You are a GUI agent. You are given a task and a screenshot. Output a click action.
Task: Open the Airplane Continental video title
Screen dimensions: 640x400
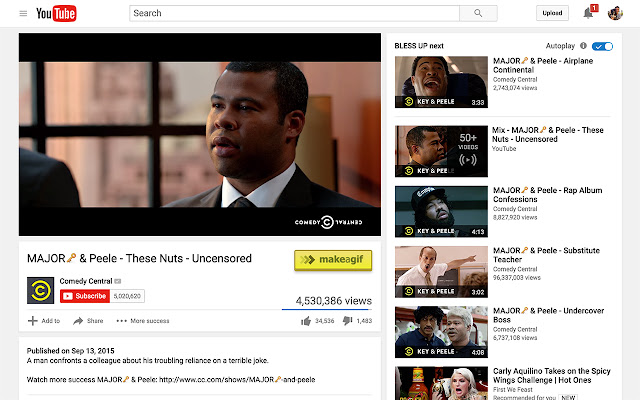[x=543, y=65]
